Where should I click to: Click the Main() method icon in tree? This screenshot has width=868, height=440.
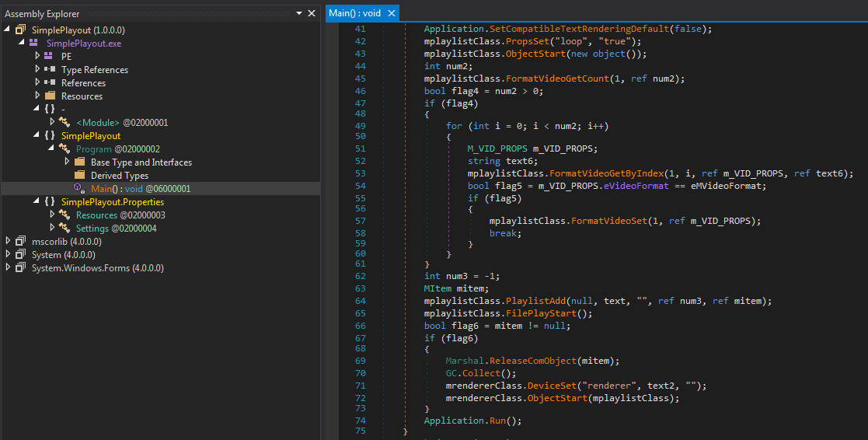tap(78, 189)
